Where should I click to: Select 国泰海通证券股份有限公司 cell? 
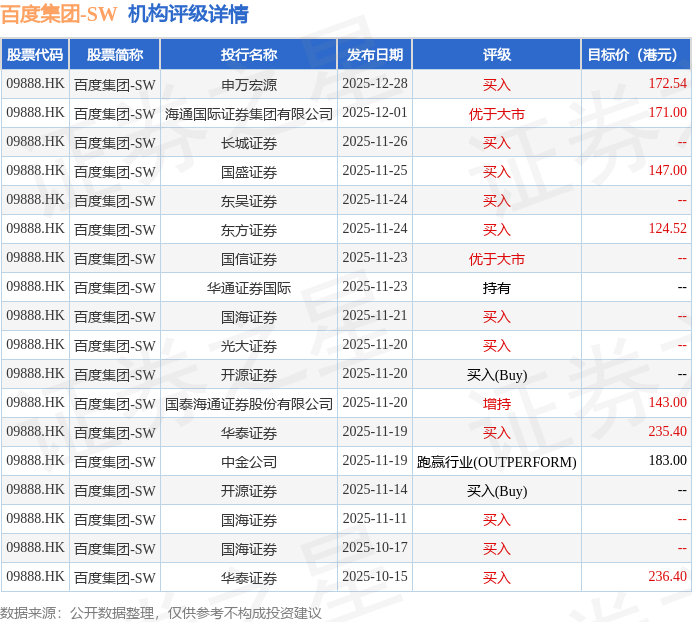coord(249,403)
